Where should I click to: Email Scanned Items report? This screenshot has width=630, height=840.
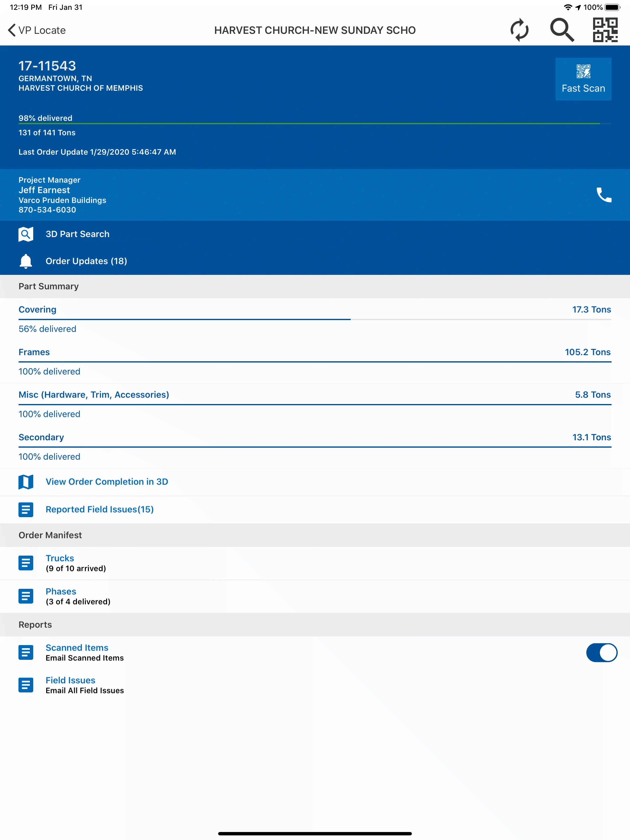coord(85,658)
